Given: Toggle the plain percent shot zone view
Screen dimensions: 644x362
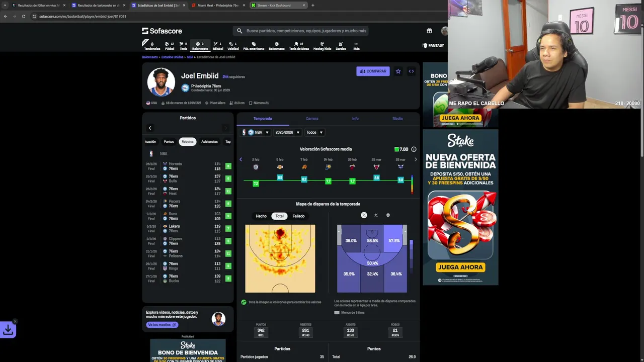Looking at the screenshot, I should point(376,215).
